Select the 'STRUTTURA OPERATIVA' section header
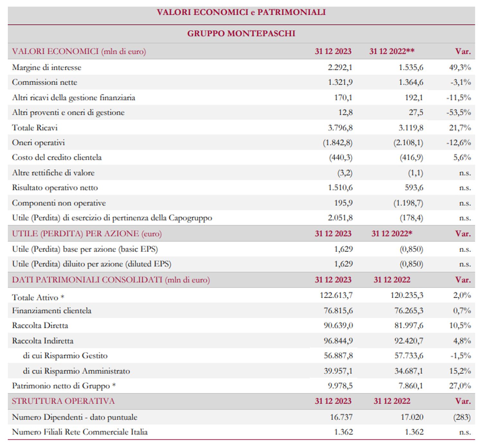 pos(63,401)
